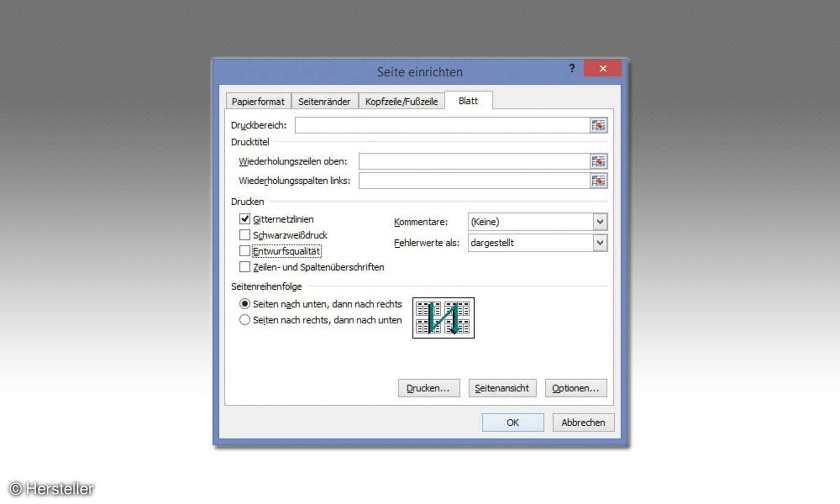Click the Wiederholungsspalten links range selector icon
The width and height of the screenshot is (840, 504).
[598, 181]
